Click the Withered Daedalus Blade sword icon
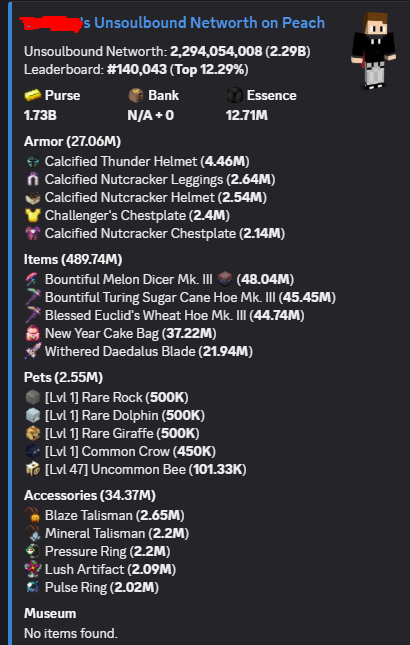Viewport: 410px width, 645px height. (32, 352)
